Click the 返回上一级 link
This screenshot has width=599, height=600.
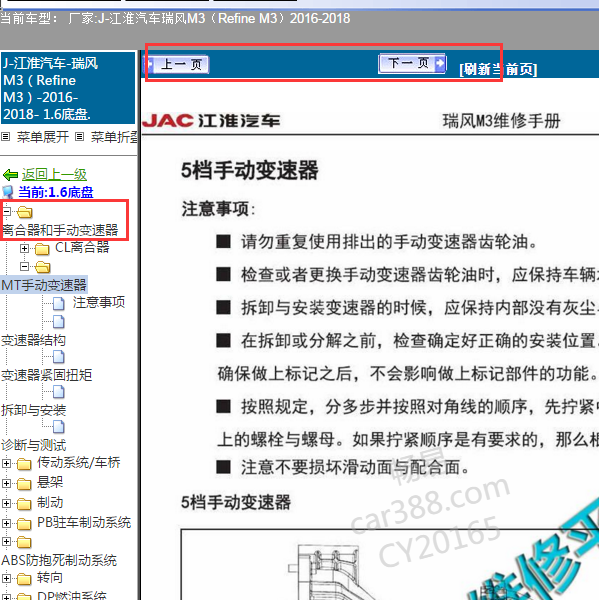click(x=54, y=174)
